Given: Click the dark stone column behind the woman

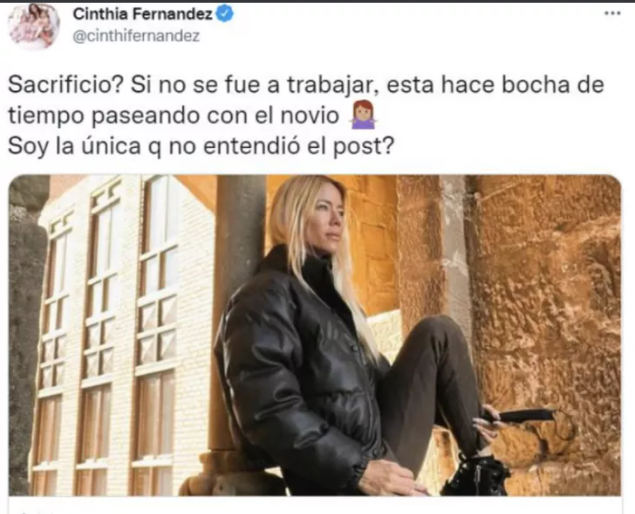Looking at the screenshot, I should tap(238, 304).
